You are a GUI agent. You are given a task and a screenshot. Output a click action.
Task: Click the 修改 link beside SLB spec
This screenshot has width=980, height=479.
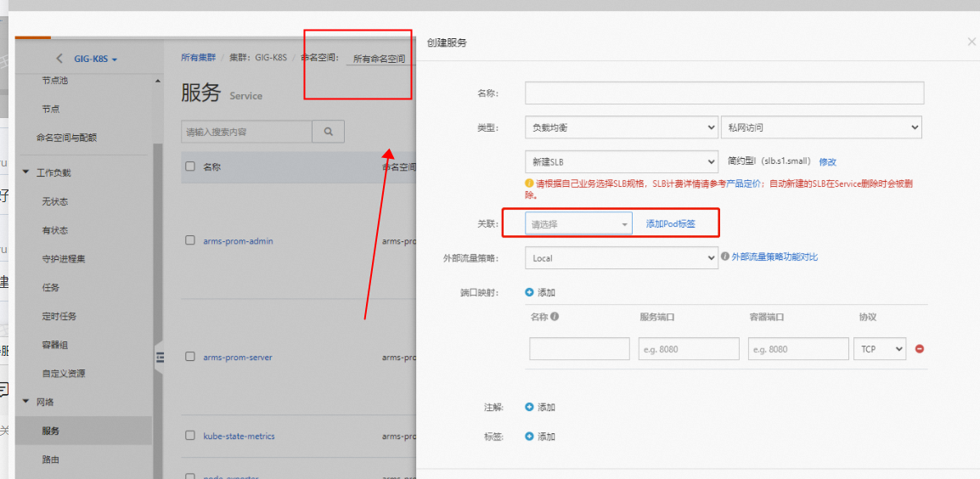point(827,161)
